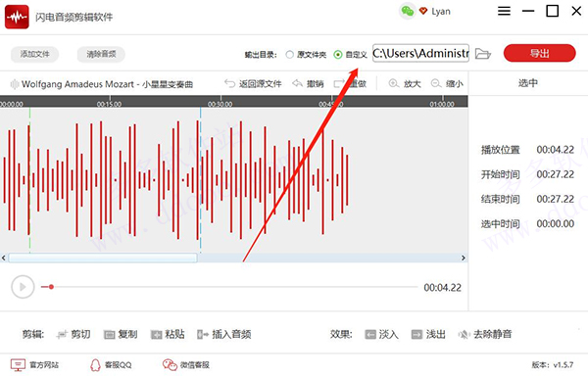Select the 粘贴 paste tool
The image size is (588, 376).
tap(168, 334)
